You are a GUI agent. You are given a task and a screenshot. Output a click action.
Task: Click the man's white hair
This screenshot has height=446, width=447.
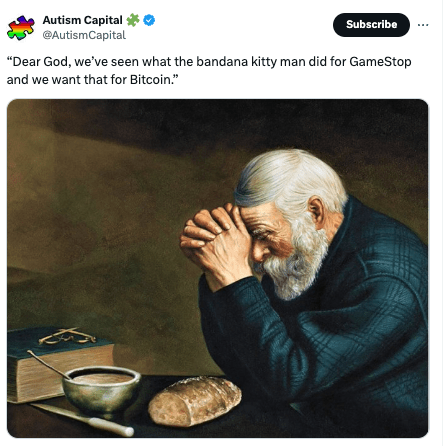point(290,178)
